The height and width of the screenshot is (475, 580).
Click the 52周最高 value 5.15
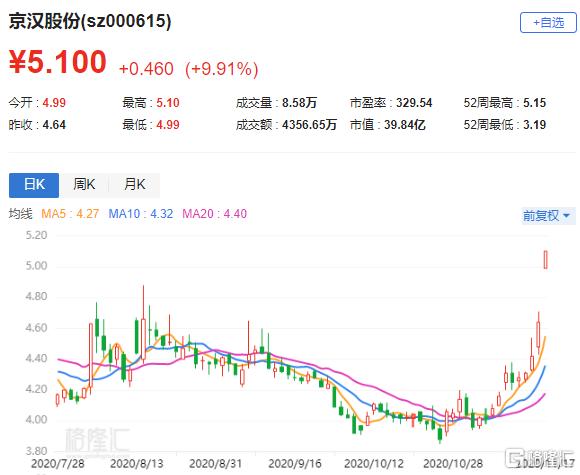[x=534, y=102]
